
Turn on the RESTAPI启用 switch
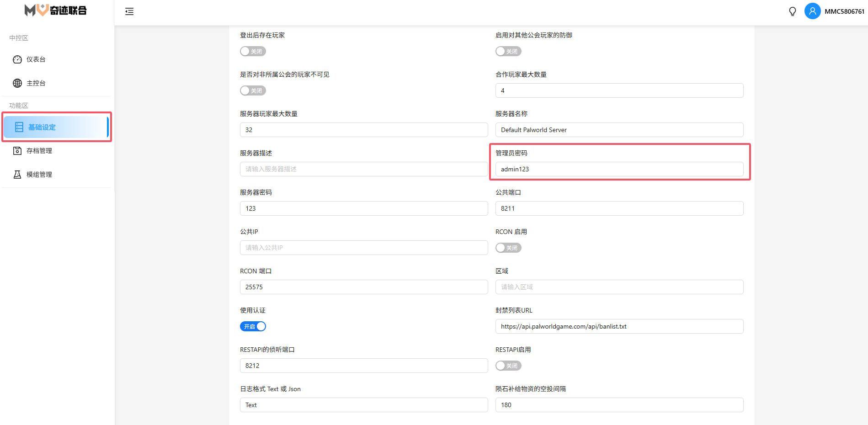point(508,366)
